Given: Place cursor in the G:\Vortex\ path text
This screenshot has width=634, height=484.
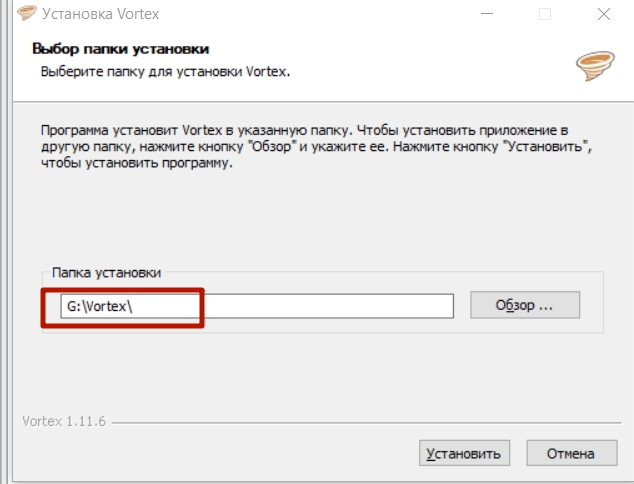Looking at the screenshot, I should pos(99,306).
